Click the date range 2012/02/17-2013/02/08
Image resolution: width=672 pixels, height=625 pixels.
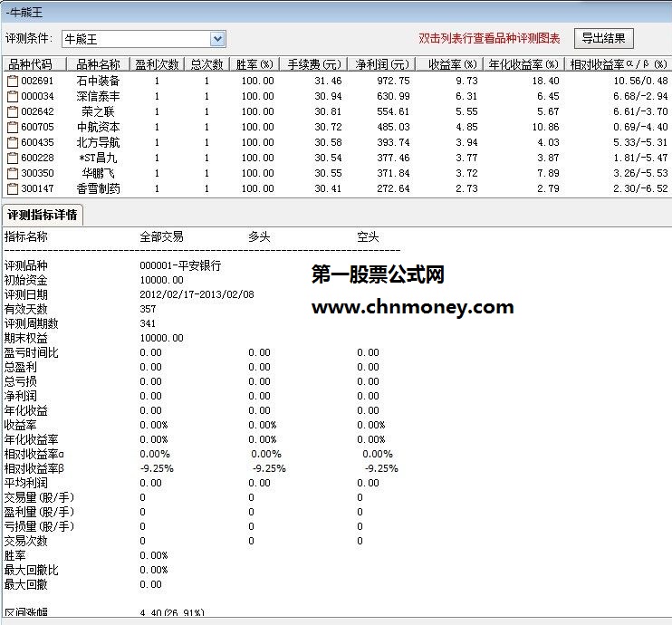(197, 294)
